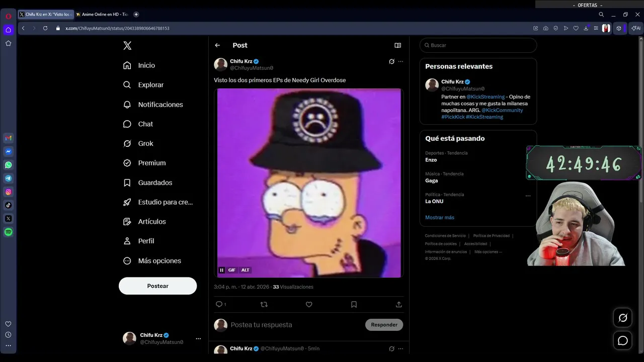Open WhatsApp in Opera sidebar
This screenshot has width=644, height=362.
(x=9, y=165)
